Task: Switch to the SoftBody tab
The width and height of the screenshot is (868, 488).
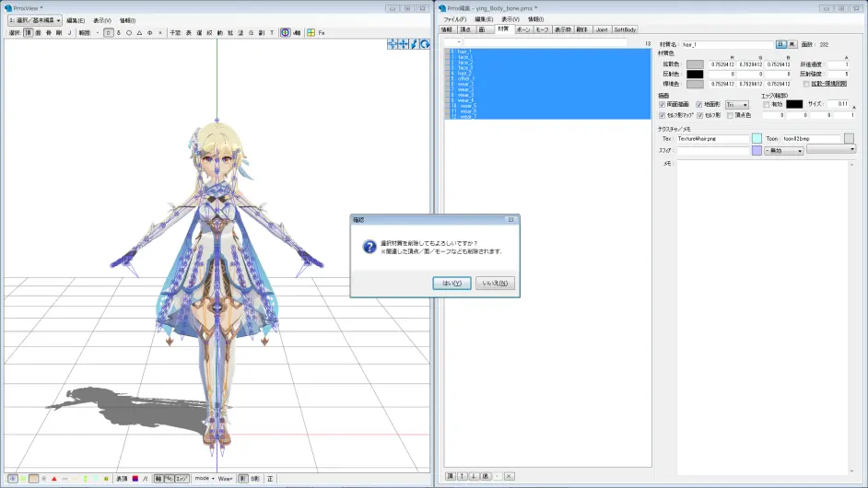Action: (x=625, y=29)
